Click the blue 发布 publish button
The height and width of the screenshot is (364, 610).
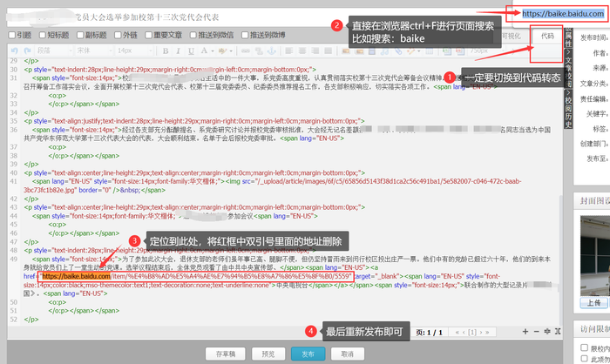[308, 354]
